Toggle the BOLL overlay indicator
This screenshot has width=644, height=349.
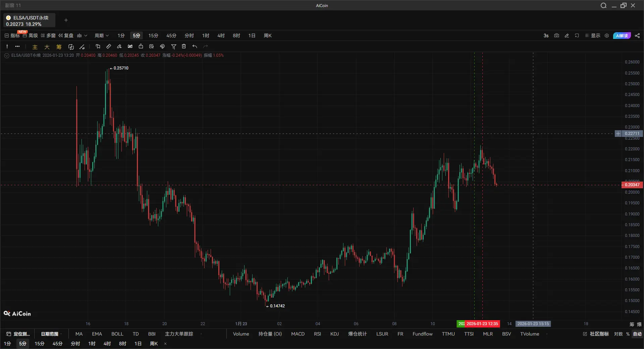[117, 334]
